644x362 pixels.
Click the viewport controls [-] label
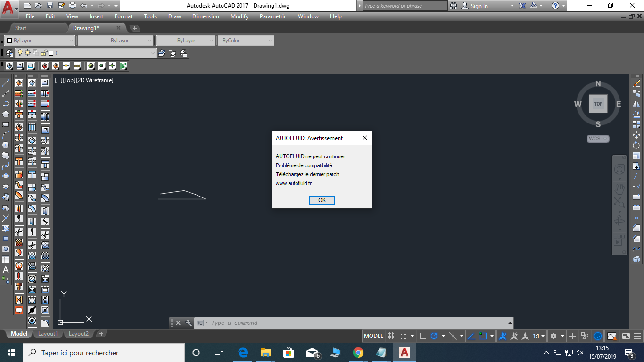58,80
